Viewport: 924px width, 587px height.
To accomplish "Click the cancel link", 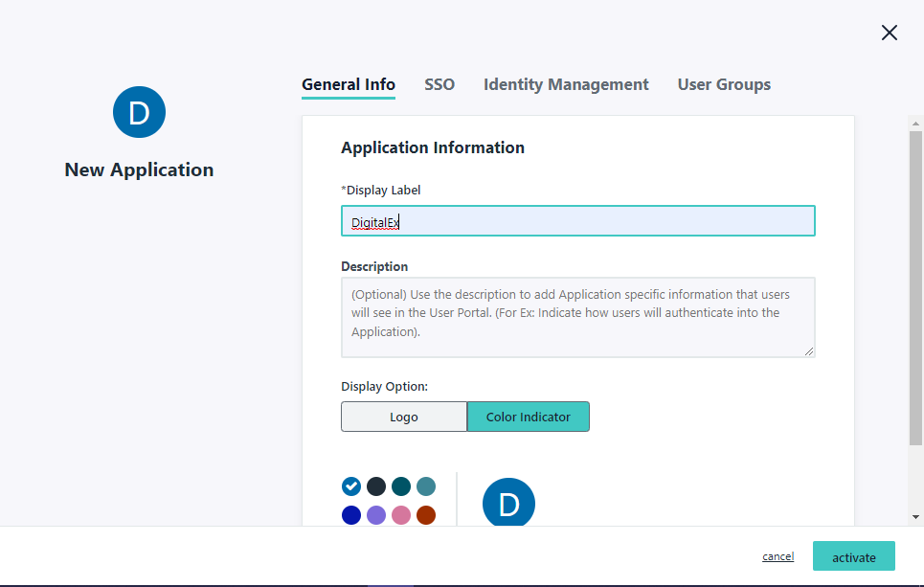I will [x=778, y=556].
